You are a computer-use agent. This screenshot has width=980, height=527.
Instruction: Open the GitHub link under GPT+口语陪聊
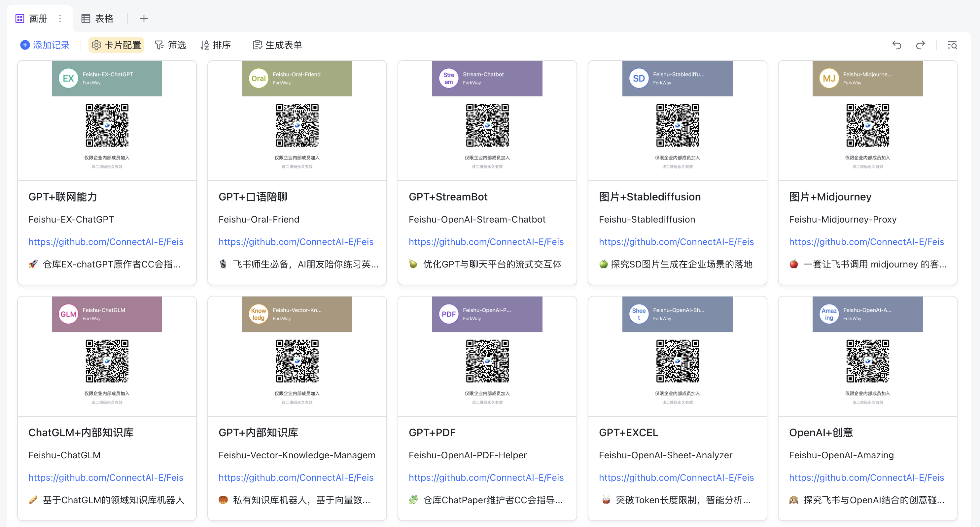(x=296, y=242)
